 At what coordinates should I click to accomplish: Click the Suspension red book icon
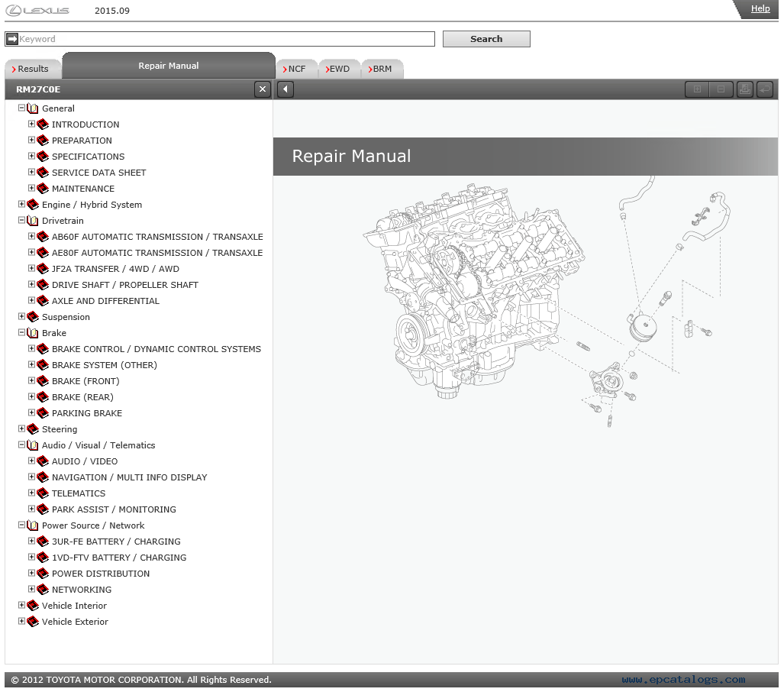point(33,317)
